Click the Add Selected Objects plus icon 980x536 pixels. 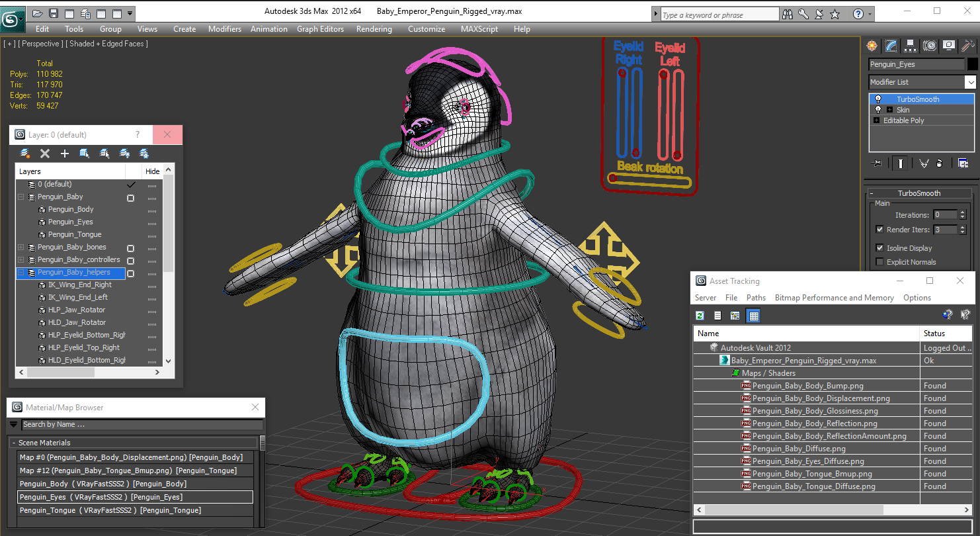(65, 154)
